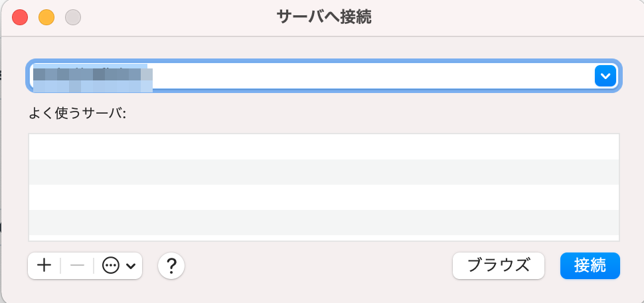Add server to favorites with plus icon
Screen dimensions: 644x303
tap(44, 266)
